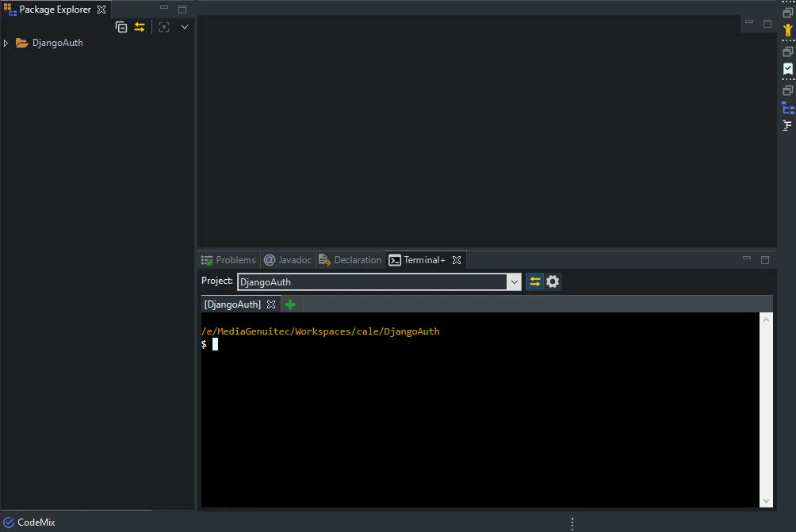
Task: Click the yellow figure icon in the right trim
Action: point(787,30)
